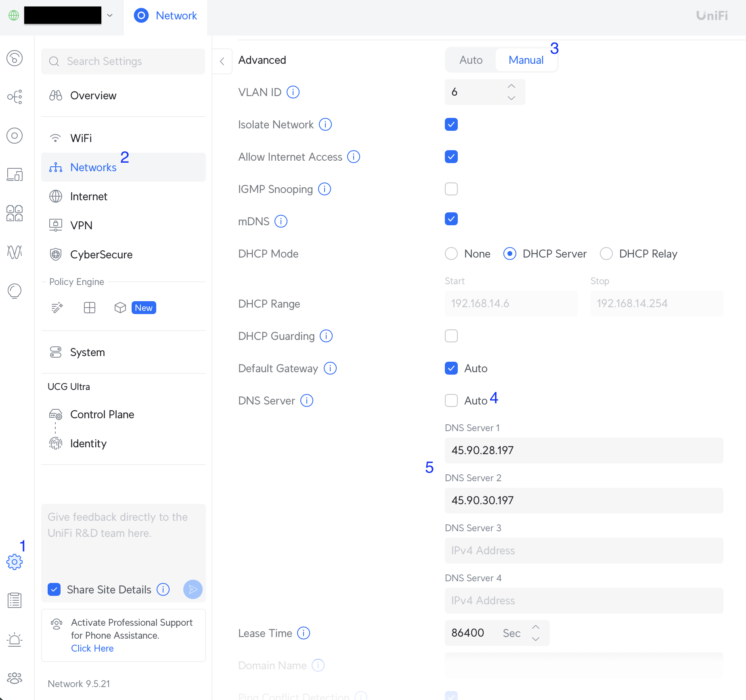Open the Policy Engine magic wand tool

57,307
